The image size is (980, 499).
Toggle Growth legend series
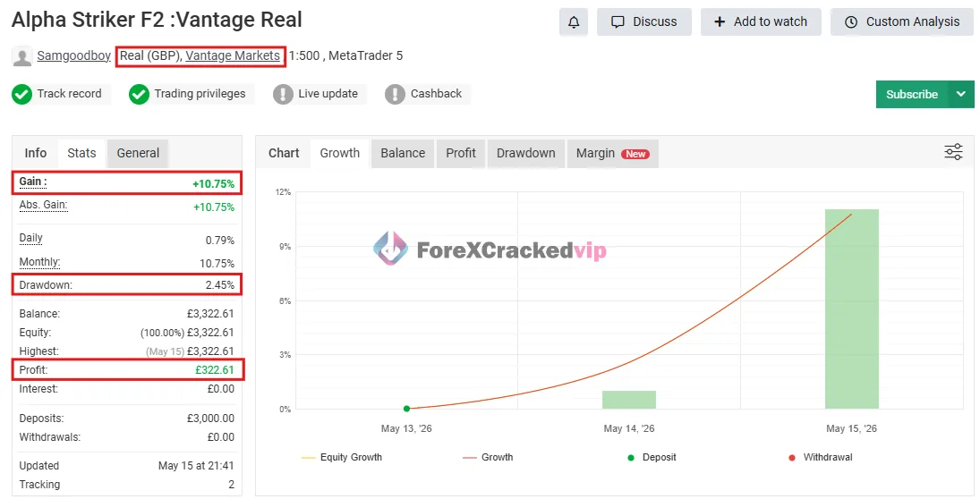[x=488, y=457]
